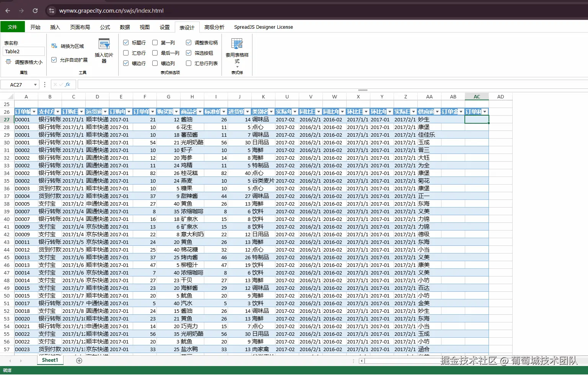
Task: Open filter dropdown for 订单编 column A
Action: point(34,112)
